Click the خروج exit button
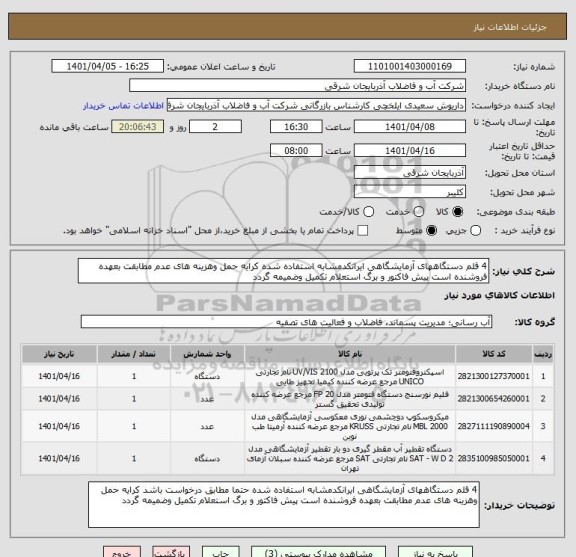The image size is (576, 557). point(122,552)
